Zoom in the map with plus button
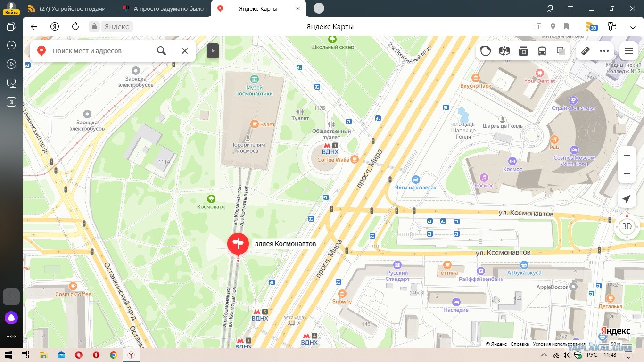This screenshot has width=644, height=362. click(627, 155)
